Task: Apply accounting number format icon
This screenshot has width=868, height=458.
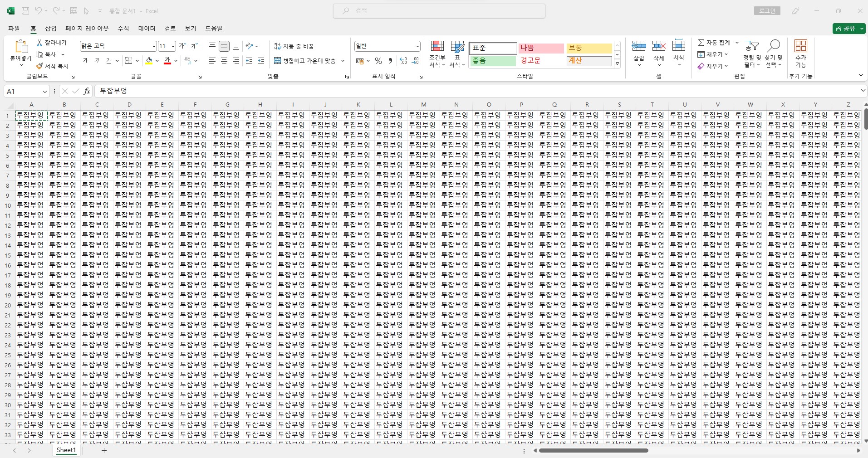Action: (x=360, y=61)
